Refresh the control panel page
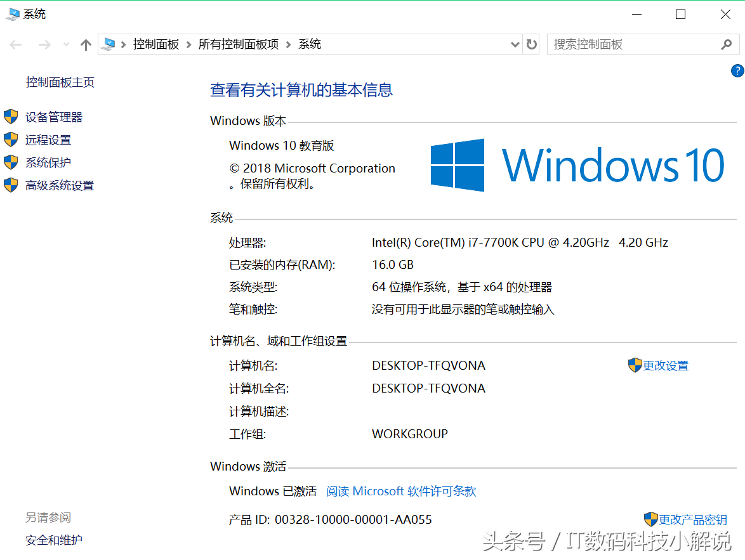Viewport: 745px width, 560px height. [x=531, y=44]
